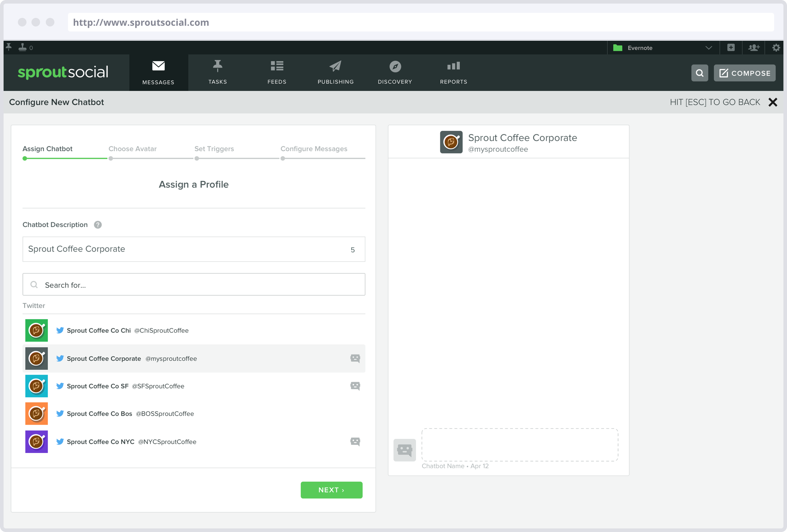The width and height of the screenshot is (787, 532).
Task: Click the Twitter bird icon on Chi row
Action: point(60,330)
